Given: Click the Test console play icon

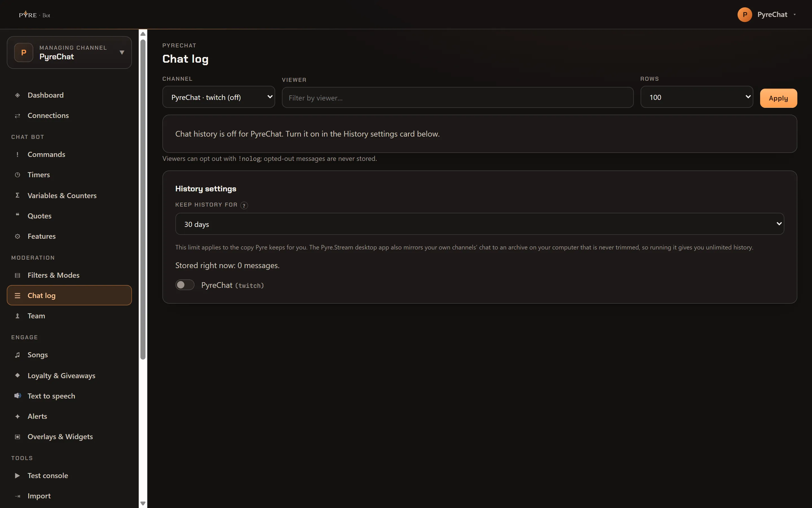Looking at the screenshot, I should click(x=17, y=476).
